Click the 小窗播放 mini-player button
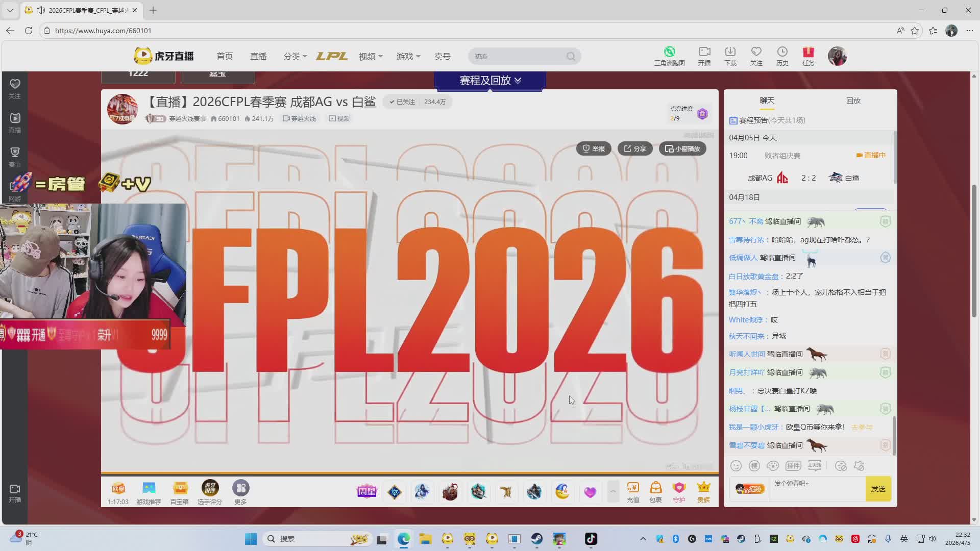This screenshot has height=551, width=980. point(682,148)
